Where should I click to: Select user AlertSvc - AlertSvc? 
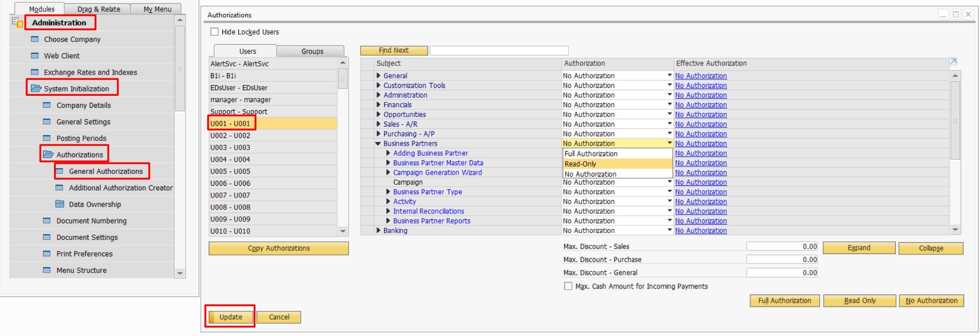click(x=273, y=64)
